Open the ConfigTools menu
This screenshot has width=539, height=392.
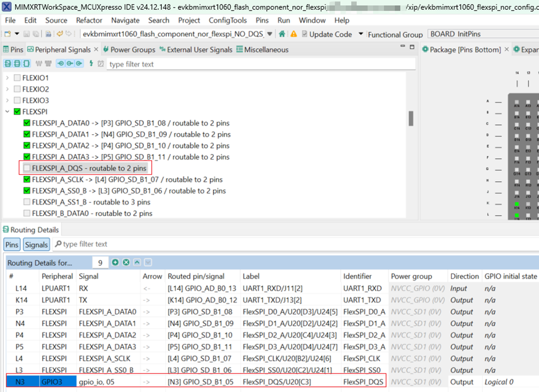click(227, 20)
